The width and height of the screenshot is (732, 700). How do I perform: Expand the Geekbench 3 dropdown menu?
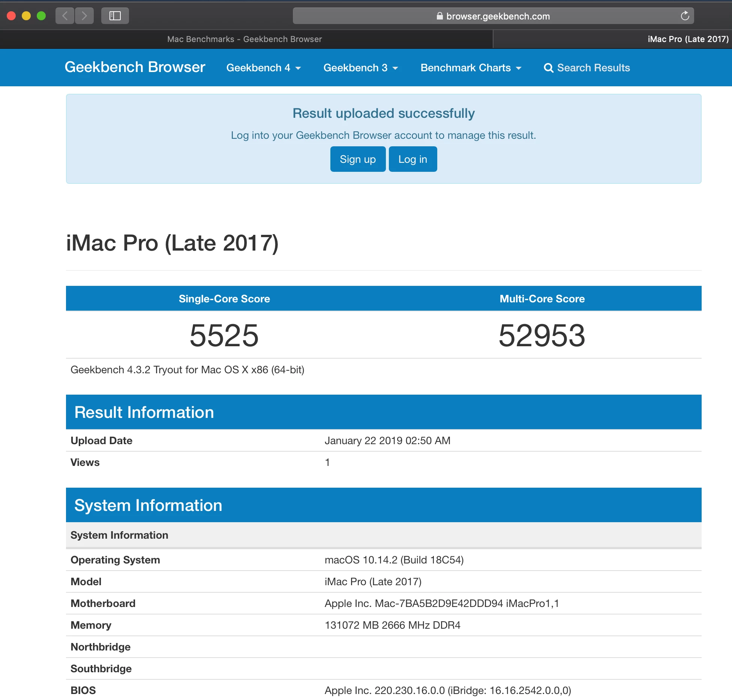360,68
